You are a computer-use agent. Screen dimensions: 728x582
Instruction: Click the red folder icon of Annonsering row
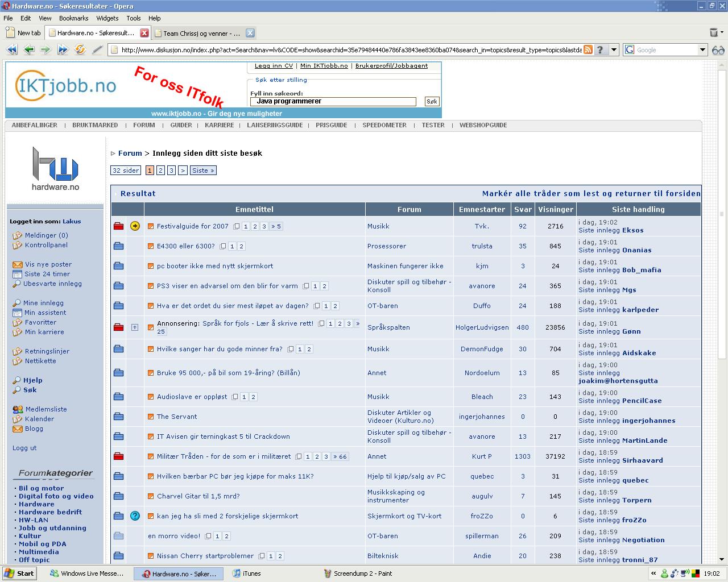(x=118, y=327)
